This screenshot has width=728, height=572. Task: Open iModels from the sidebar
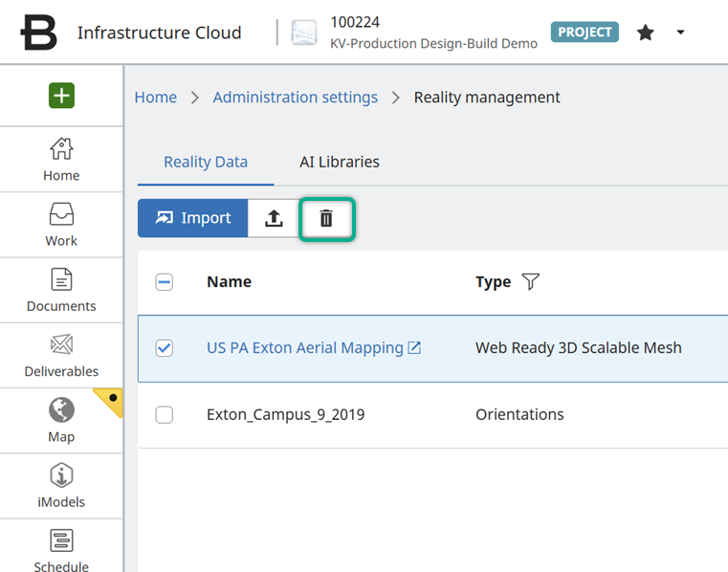tap(61, 485)
